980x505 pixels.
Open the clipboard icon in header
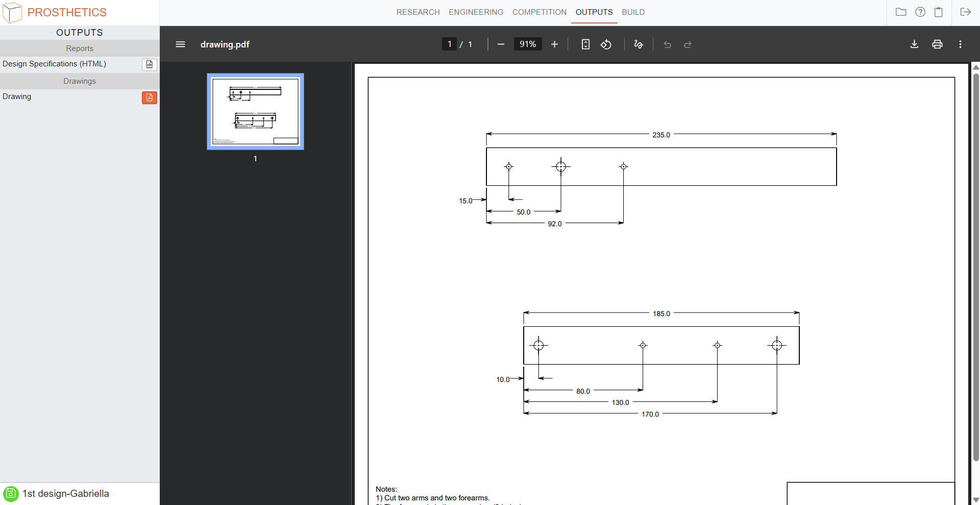938,12
